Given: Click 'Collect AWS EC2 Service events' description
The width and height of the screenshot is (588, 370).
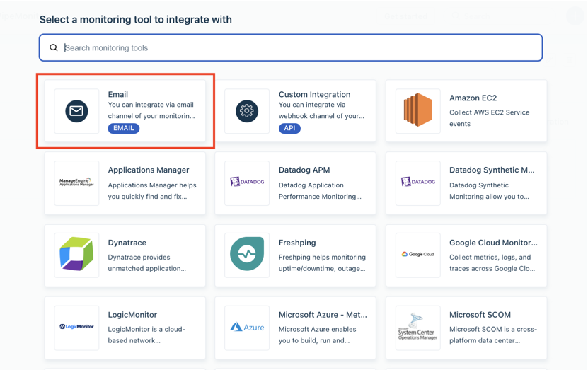Looking at the screenshot, I should [490, 118].
